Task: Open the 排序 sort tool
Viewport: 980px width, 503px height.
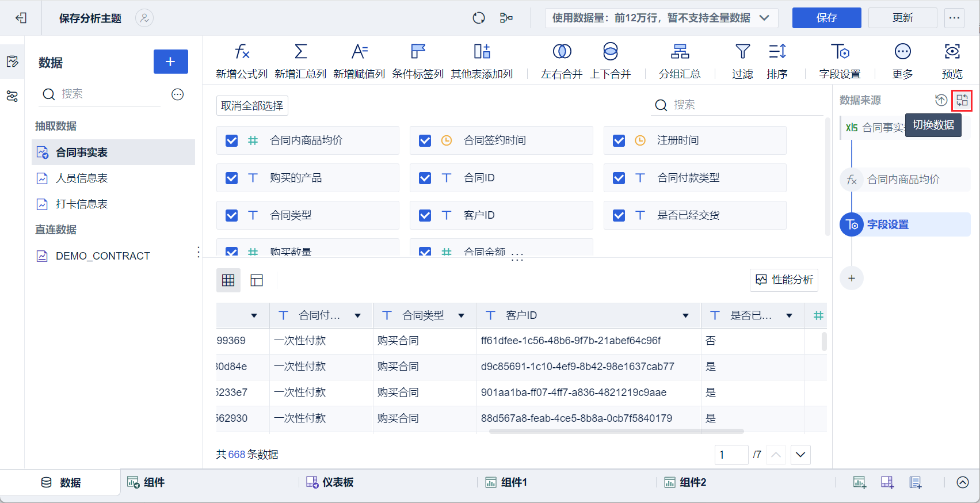Action: [x=777, y=61]
